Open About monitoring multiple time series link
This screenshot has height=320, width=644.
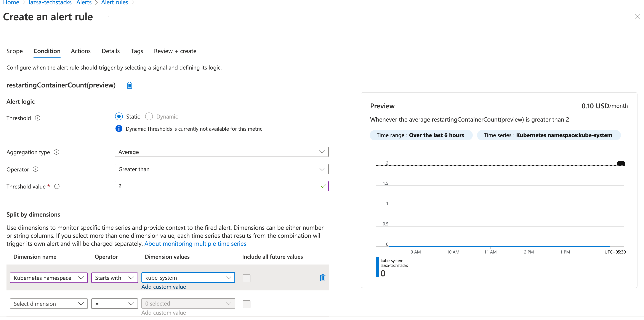195,243
